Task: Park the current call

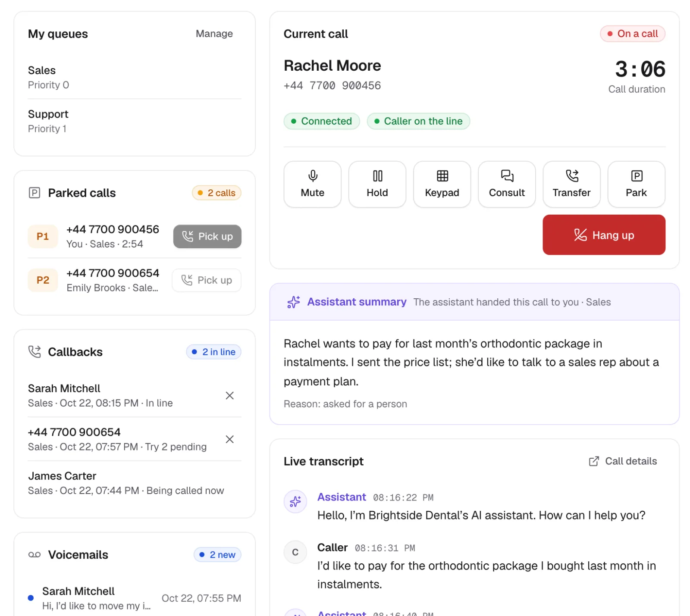Action: coord(636,184)
